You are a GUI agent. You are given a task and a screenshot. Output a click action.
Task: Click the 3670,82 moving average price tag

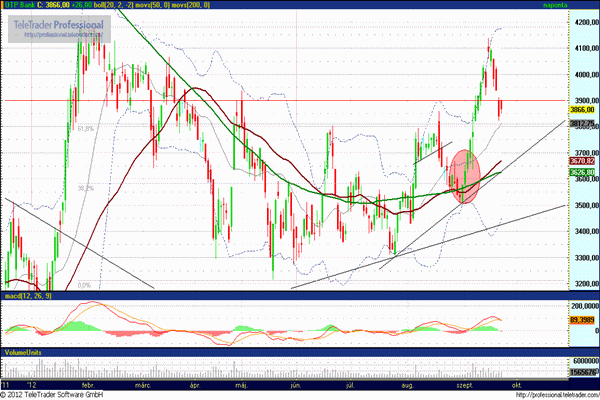(x=583, y=161)
